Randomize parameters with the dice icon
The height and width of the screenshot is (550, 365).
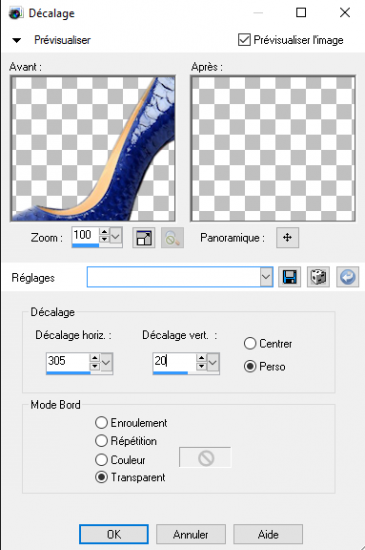pos(318,277)
